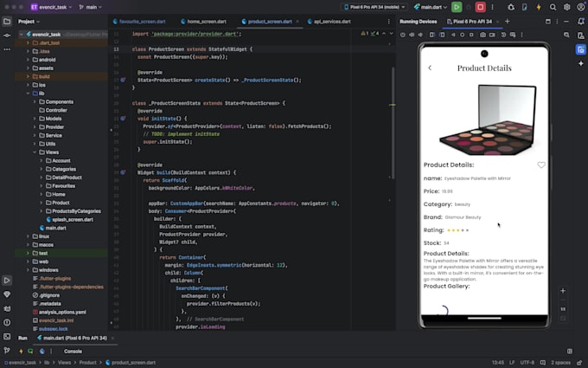Click the eyeshadow palette product image
This screenshot has width=588, height=368.
click(489, 119)
